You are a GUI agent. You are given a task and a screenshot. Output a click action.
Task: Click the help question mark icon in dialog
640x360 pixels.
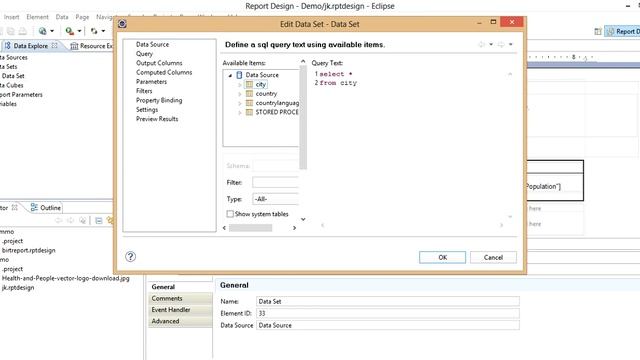[130, 256]
